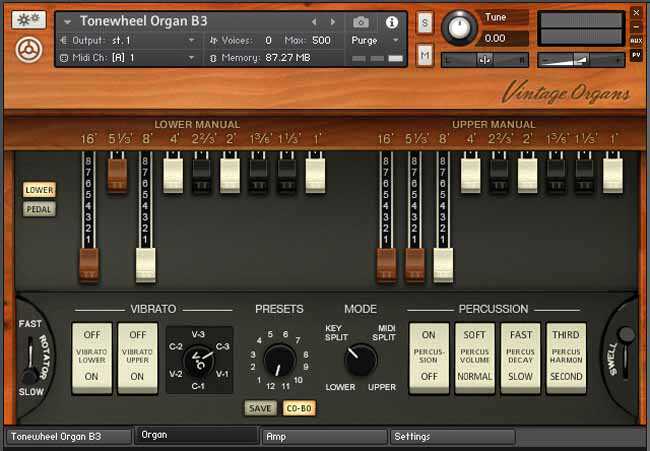Click lower manual 5 1/3' drawbar handle

[x=117, y=175]
